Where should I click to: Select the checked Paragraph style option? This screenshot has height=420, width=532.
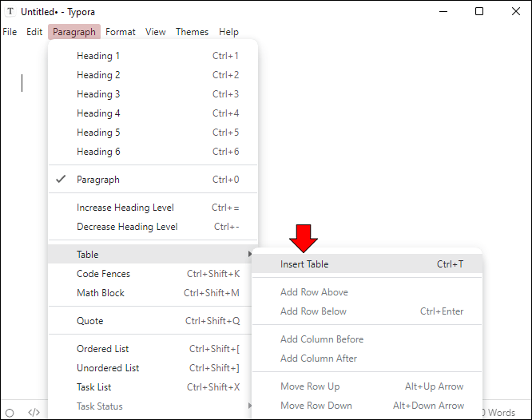tap(98, 180)
